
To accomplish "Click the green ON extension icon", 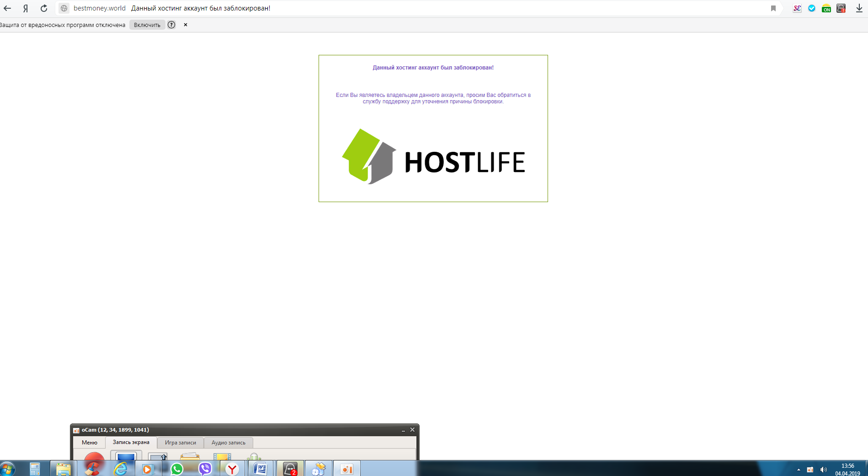I will tap(826, 8).
